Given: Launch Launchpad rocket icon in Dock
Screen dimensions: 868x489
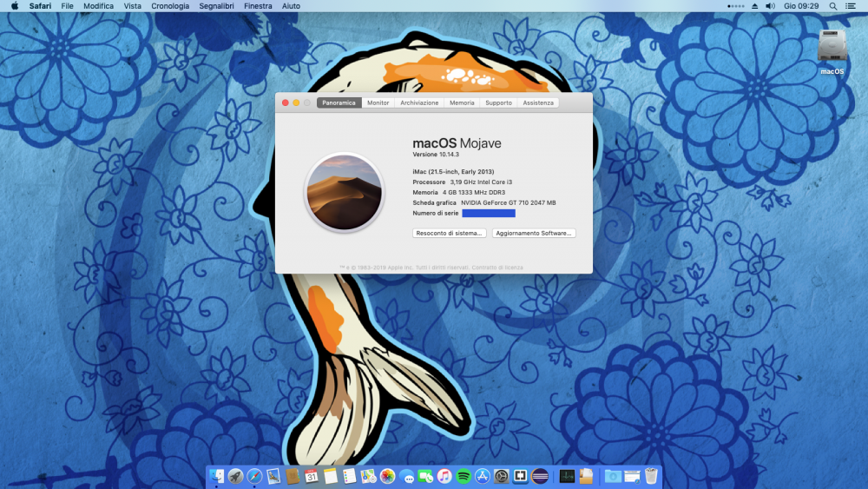Looking at the screenshot, I should 235,476.
